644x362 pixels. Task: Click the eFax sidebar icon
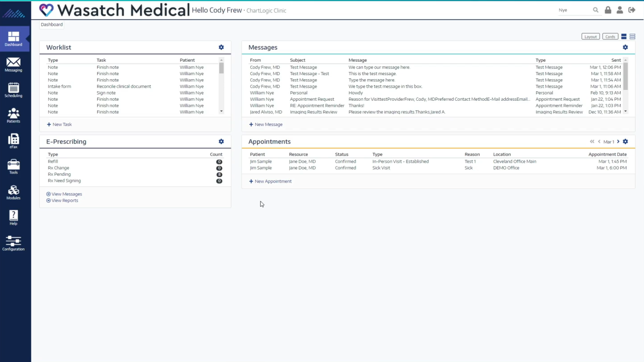13,141
